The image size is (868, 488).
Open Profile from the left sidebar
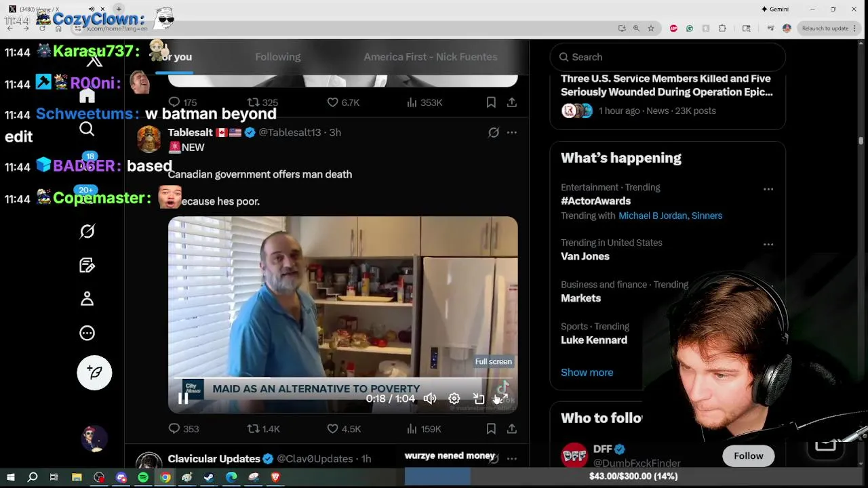(x=87, y=299)
